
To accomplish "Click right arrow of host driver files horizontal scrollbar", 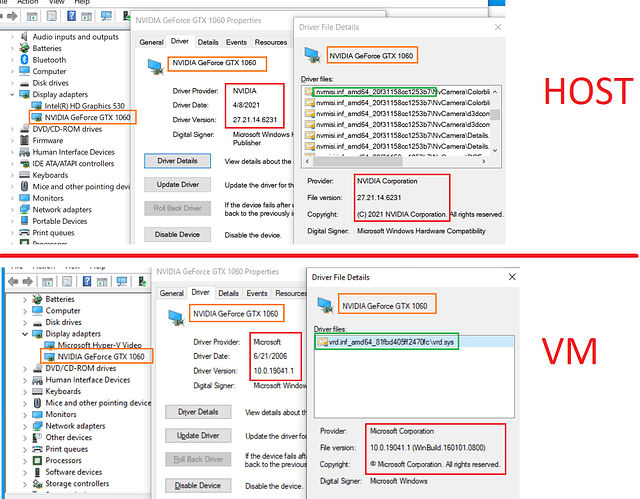I will 484,162.
